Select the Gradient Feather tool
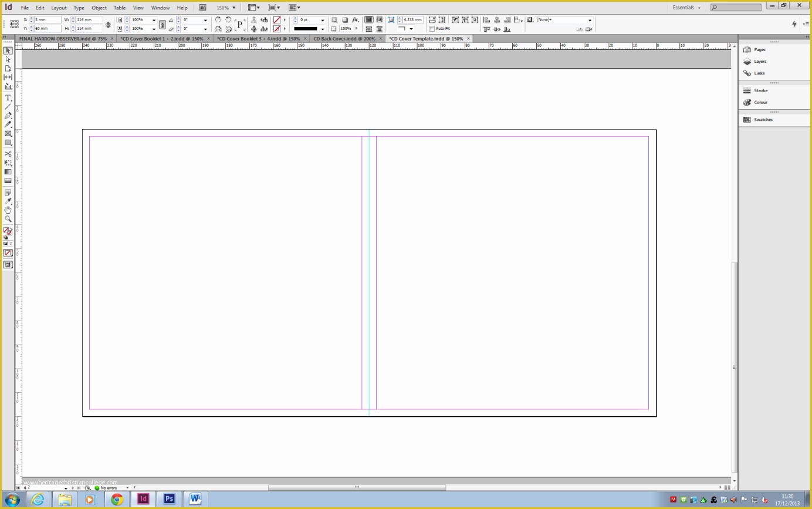This screenshot has width=812, height=509. pyautogui.click(x=8, y=180)
